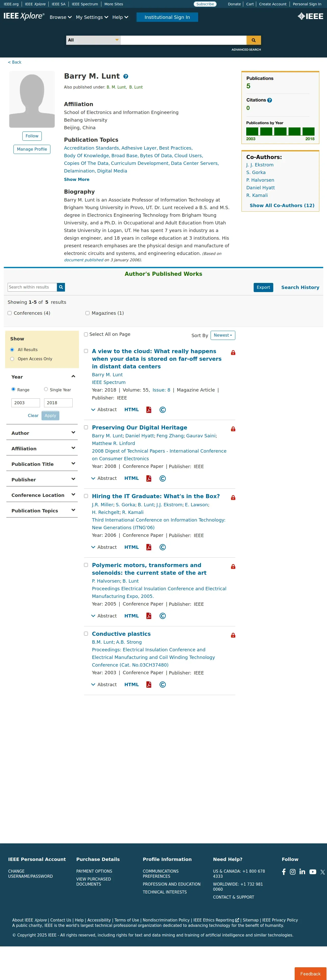Open IEEE LinkedIn icon in footer
This screenshot has height=980, width=327.
(302, 872)
